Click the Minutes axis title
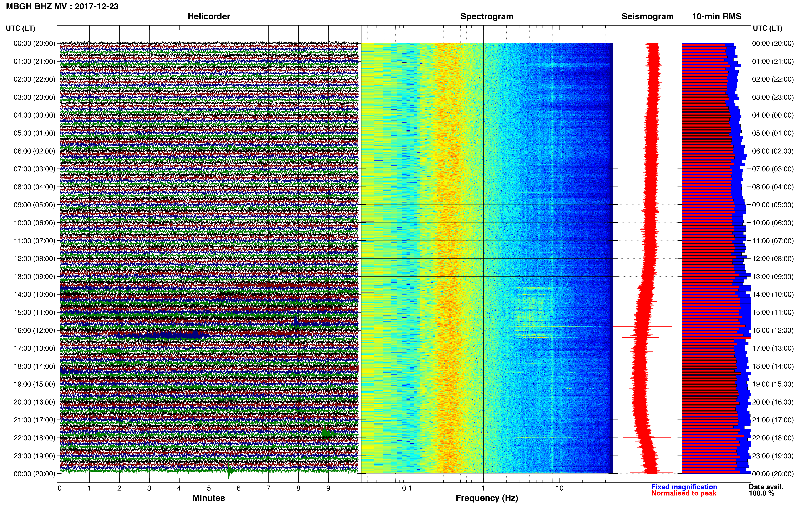812x508 pixels. [x=209, y=498]
